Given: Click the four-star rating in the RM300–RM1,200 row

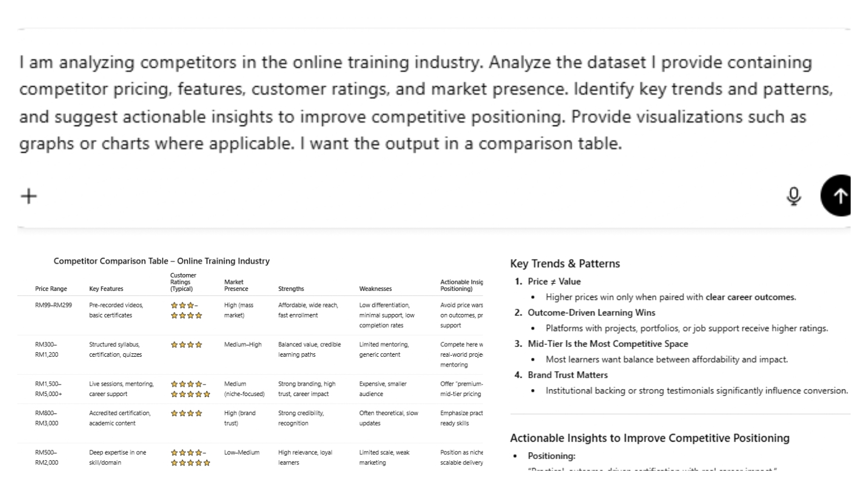Looking at the screenshot, I should click(186, 345).
